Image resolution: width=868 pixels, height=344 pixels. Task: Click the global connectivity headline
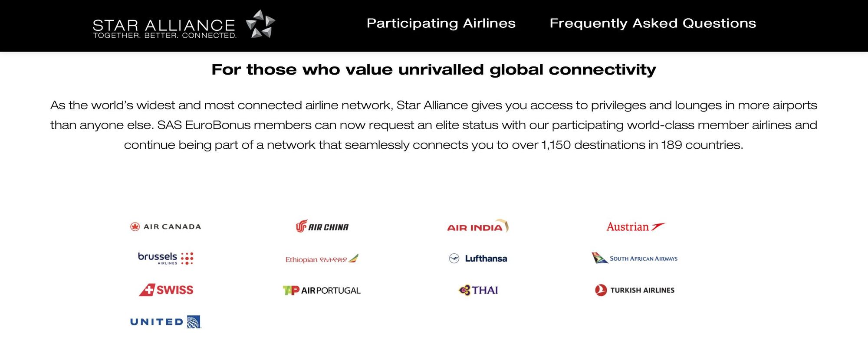coord(434,69)
